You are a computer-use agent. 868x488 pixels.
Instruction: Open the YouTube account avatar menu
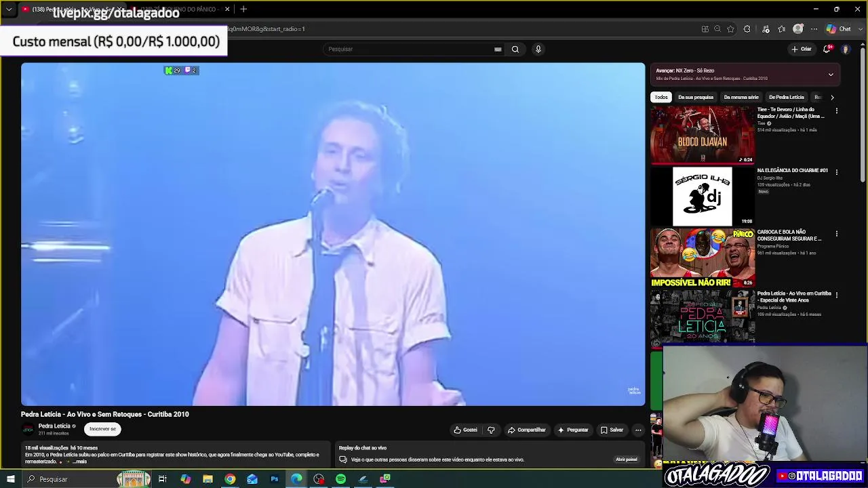845,49
